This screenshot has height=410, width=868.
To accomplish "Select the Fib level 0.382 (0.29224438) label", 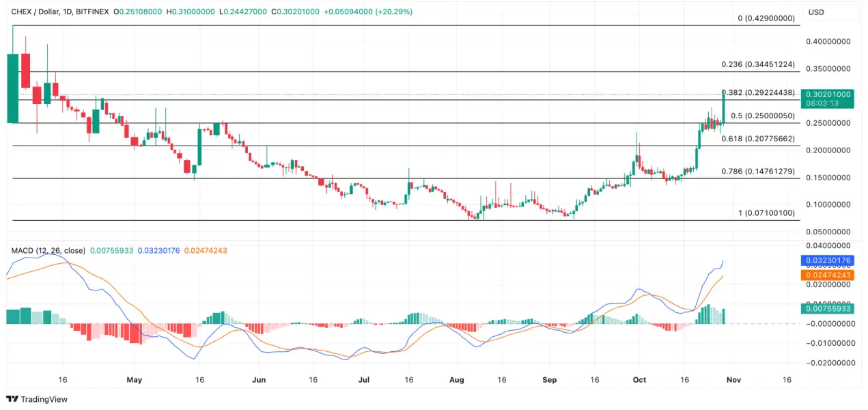I will pos(758,93).
